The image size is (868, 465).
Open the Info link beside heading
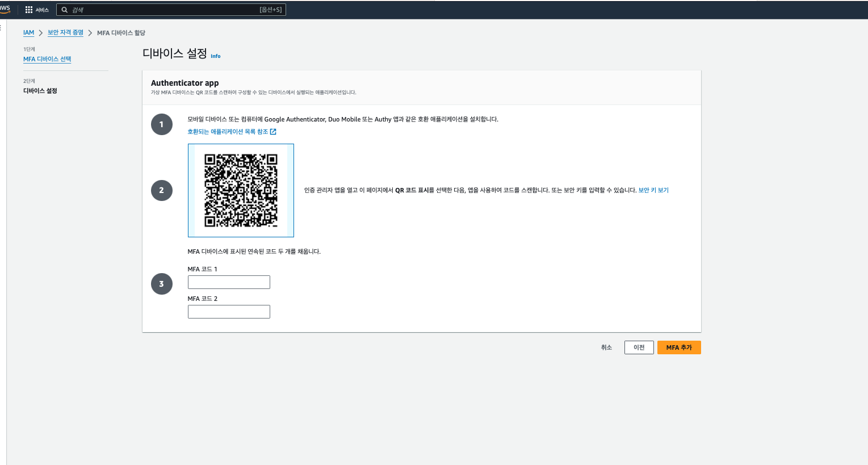tap(216, 56)
